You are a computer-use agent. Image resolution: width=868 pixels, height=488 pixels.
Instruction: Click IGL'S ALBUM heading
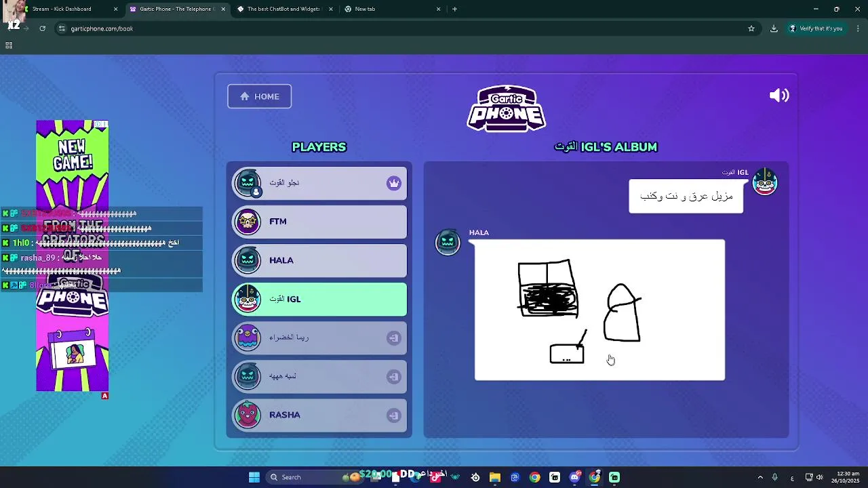click(606, 147)
